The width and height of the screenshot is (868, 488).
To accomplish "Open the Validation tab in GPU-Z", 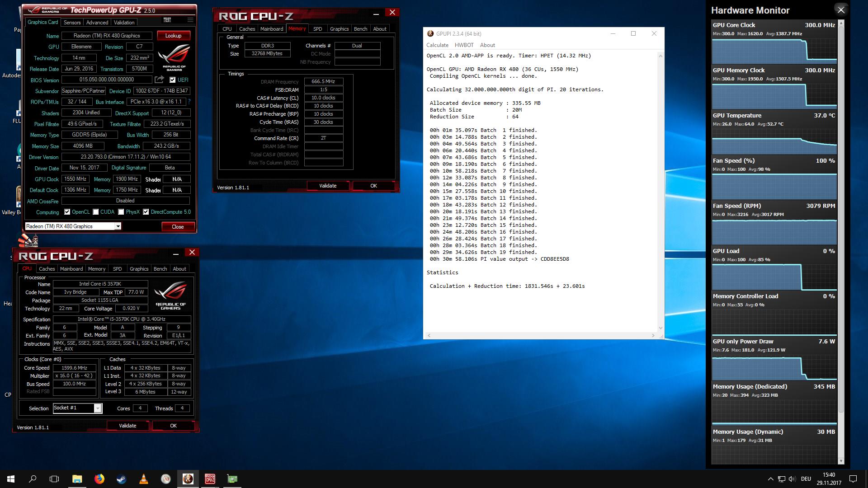I will (124, 23).
